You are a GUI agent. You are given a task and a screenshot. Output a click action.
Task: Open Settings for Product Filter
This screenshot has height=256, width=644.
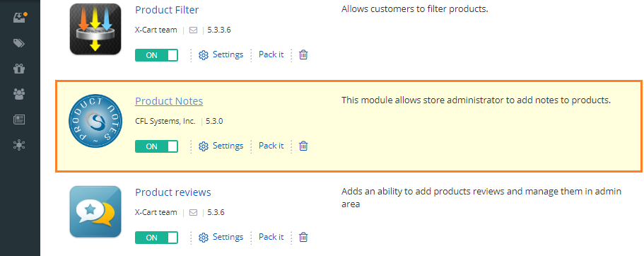point(221,54)
